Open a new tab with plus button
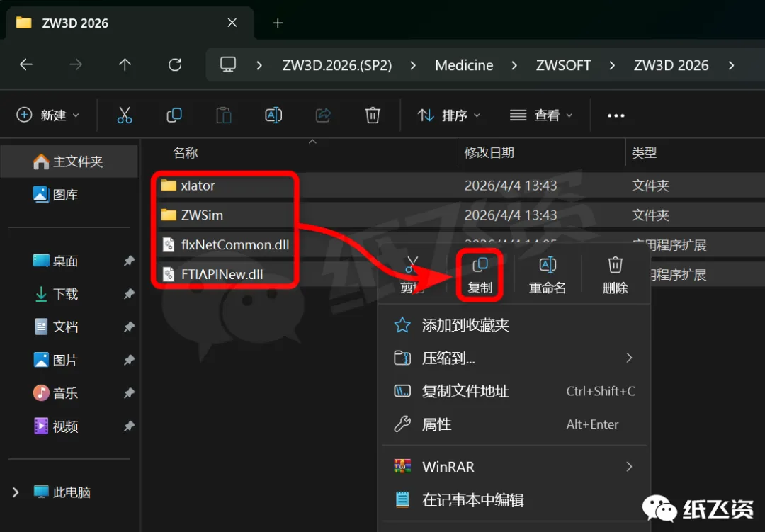This screenshot has width=765, height=532. pyautogui.click(x=278, y=23)
